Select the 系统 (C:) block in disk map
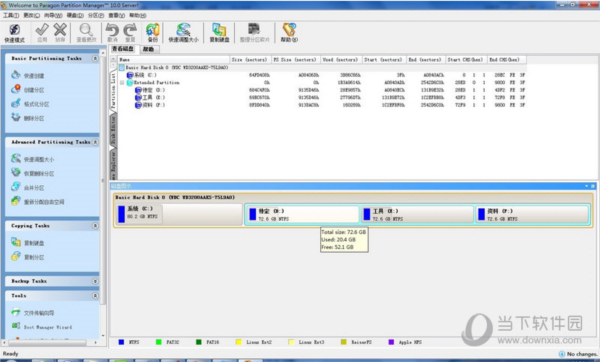This screenshot has width=600, height=362. [x=179, y=214]
